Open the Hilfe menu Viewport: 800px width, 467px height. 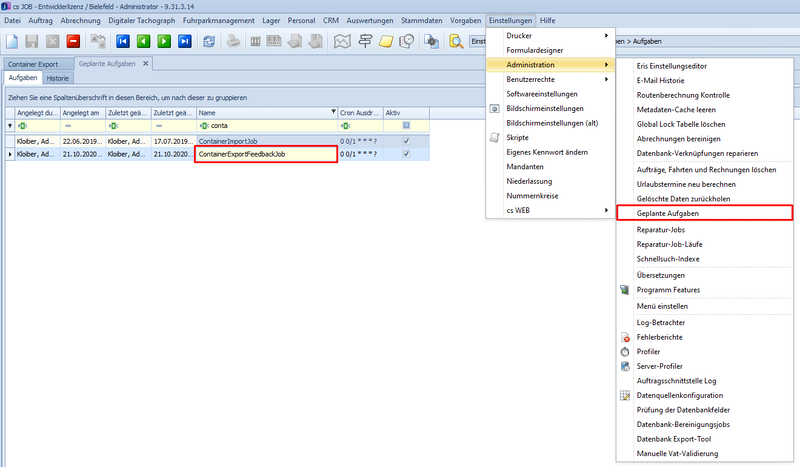click(547, 20)
